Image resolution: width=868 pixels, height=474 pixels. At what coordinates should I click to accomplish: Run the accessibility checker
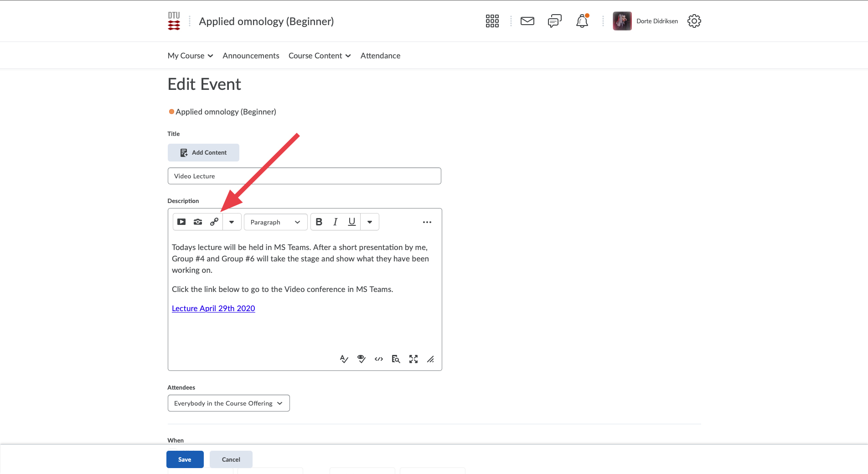pos(396,359)
